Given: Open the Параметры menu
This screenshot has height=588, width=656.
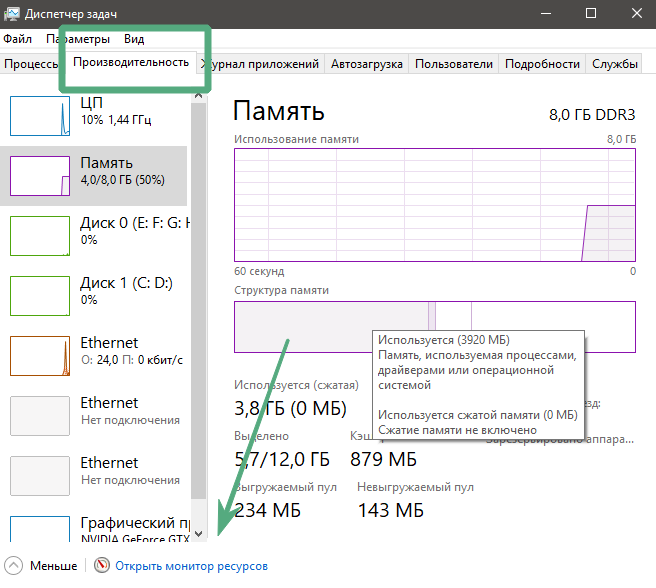Looking at the screenshot, I should (77, 39).
